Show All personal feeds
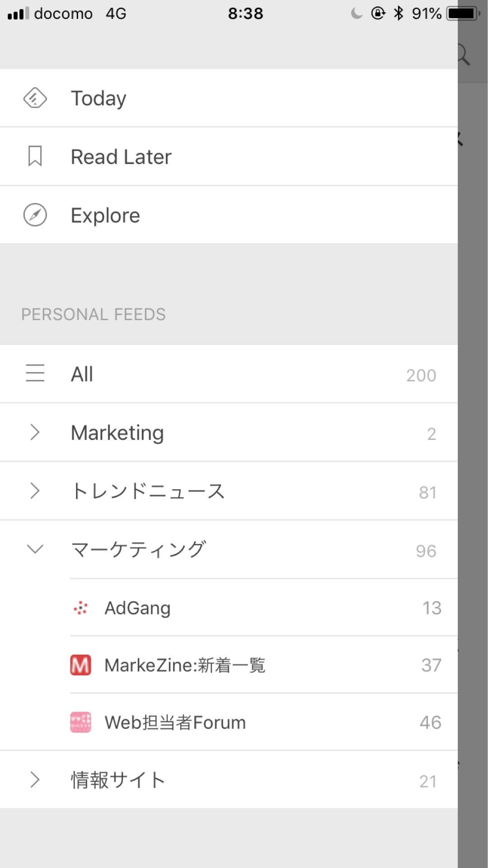 point(82,374)
